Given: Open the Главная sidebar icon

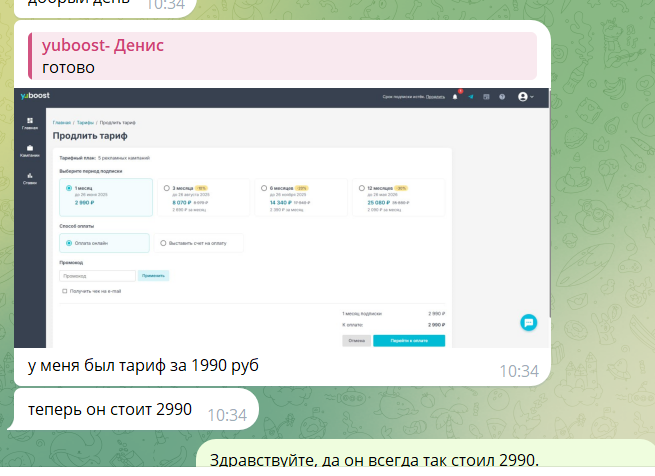Looking at the screenshot, I should coord(30,123).
